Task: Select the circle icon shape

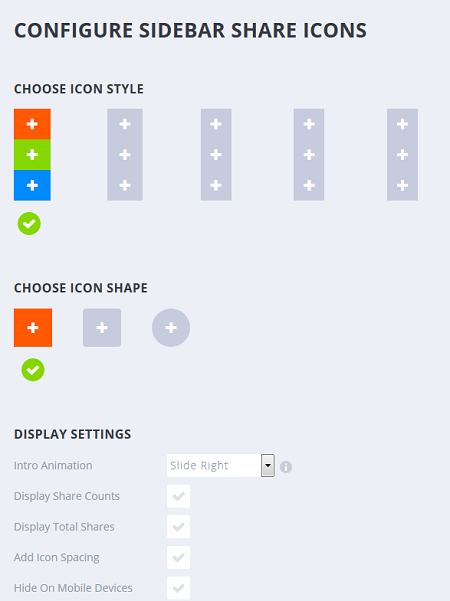Action: point(171,328)
